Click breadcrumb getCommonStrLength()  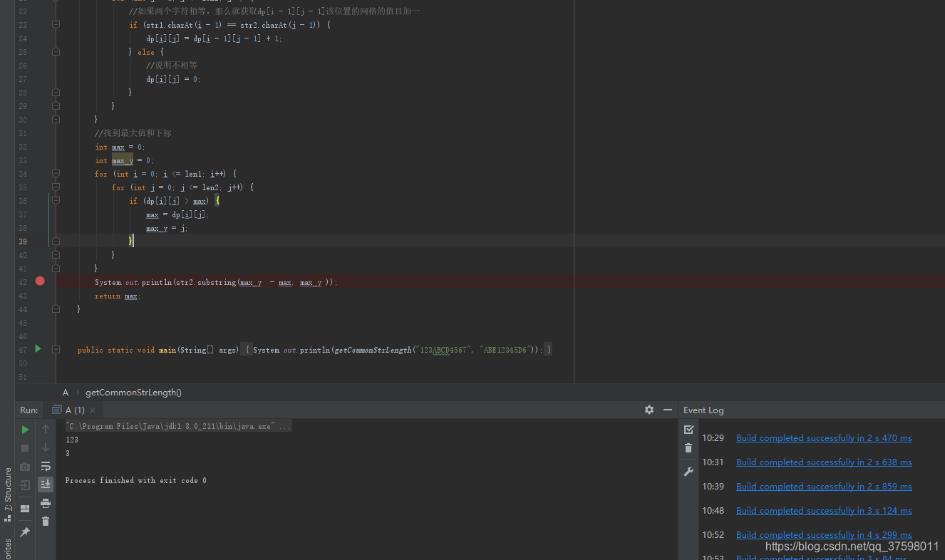(x=133, y=393)
